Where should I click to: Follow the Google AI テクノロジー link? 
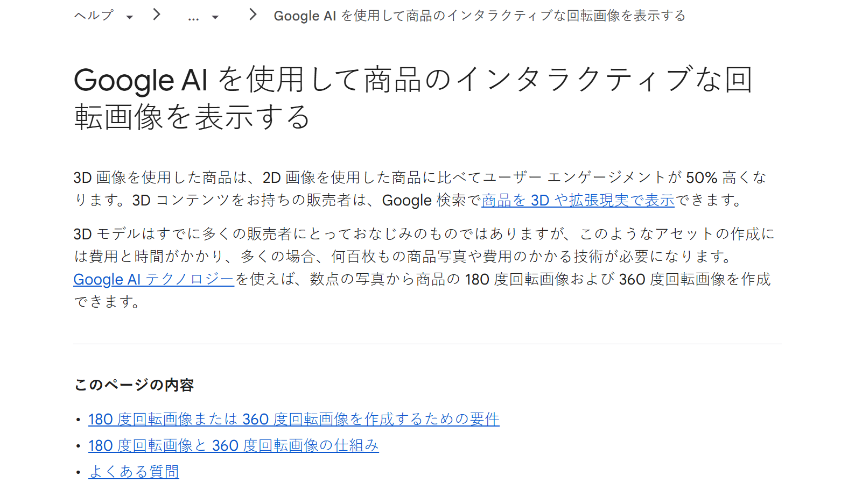click(x=153, y=279)
